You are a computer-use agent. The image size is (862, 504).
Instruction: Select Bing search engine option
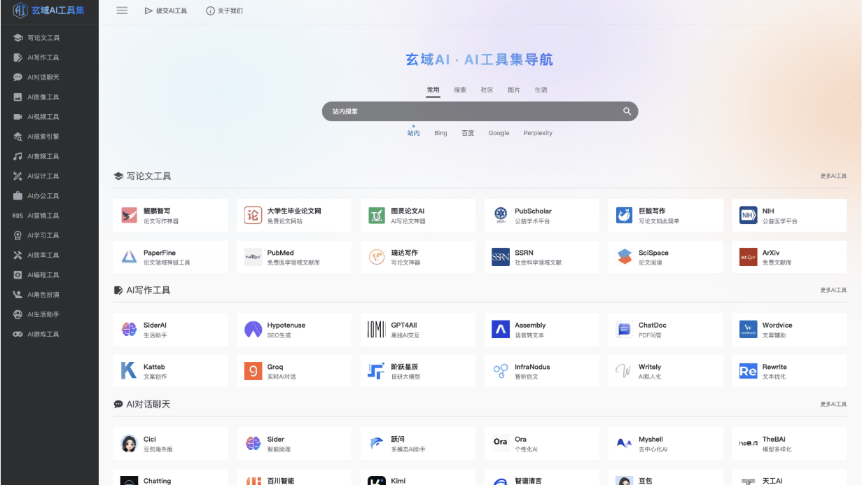pos(440,133)
